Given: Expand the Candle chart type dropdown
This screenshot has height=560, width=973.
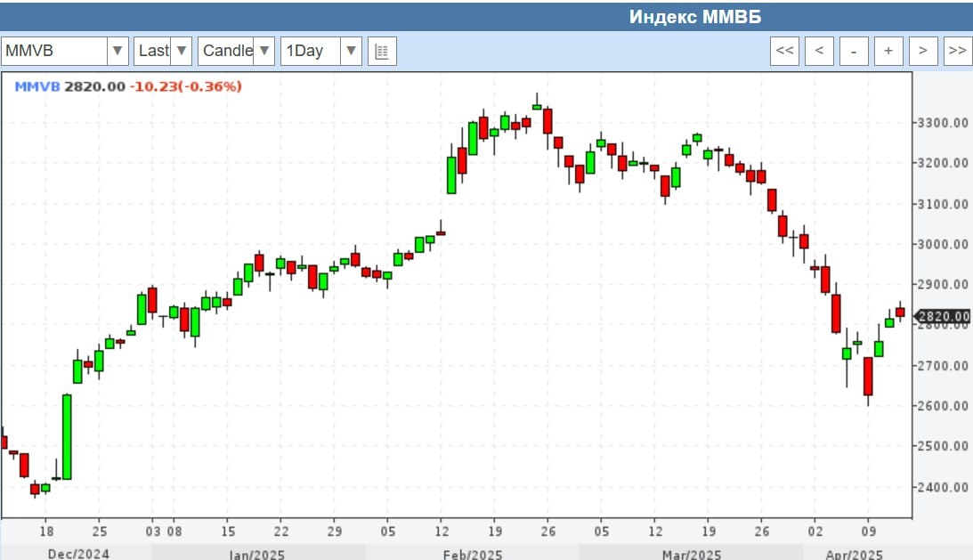Looking at the screenshot, I should (x=264, y=51).
